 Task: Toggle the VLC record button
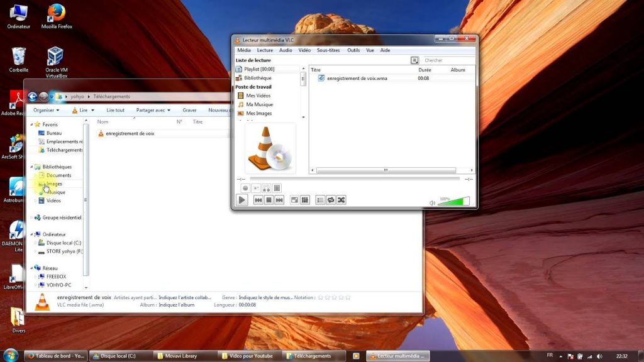(x=246, y=188)
